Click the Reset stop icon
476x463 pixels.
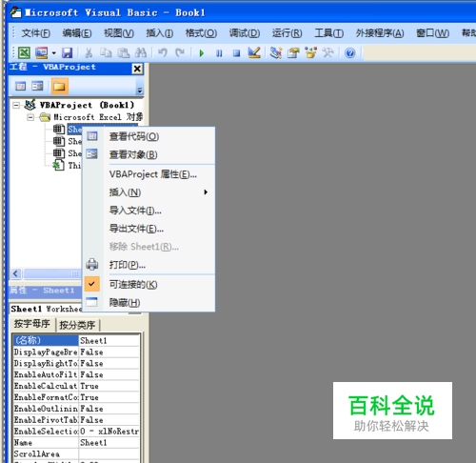[x=236, y=53]
